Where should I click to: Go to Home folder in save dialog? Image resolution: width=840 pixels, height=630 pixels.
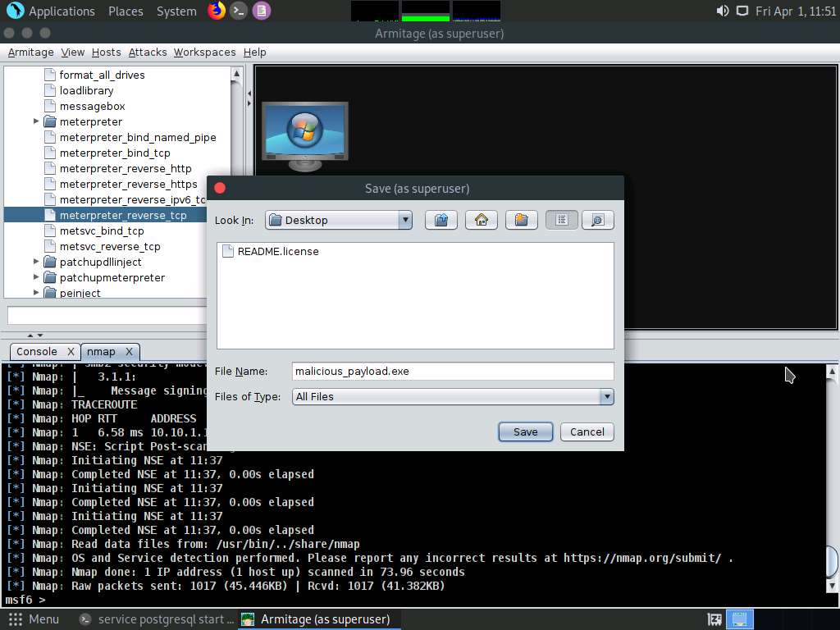(x=482, y=220)
